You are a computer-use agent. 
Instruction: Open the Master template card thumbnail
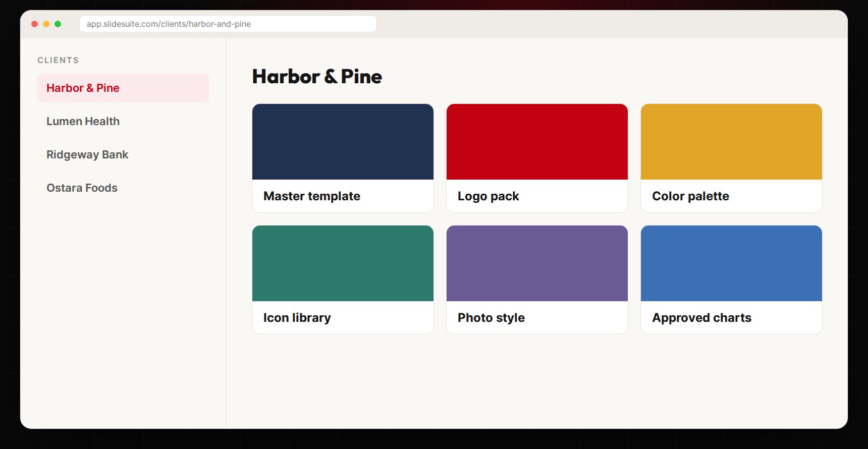coord(343,142)
